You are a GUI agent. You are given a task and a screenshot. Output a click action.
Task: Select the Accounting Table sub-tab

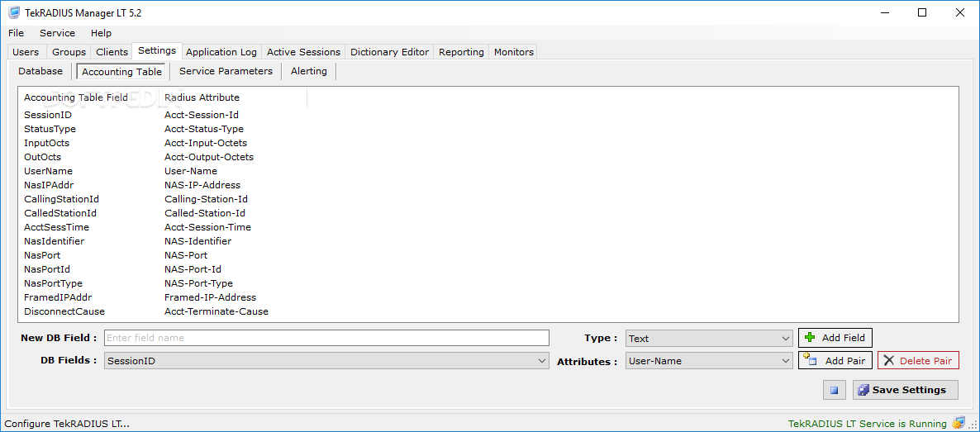click(121, 72)
